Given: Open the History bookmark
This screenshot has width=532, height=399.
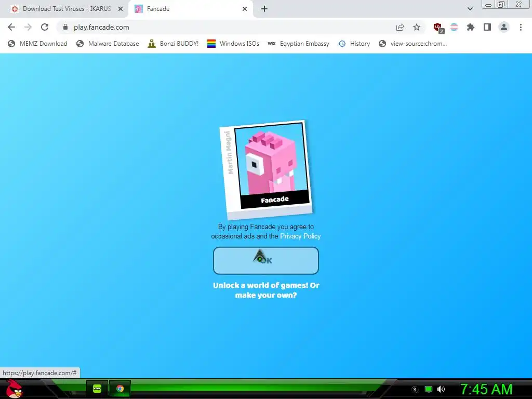Looking at the screenshot, I should 354,44.
